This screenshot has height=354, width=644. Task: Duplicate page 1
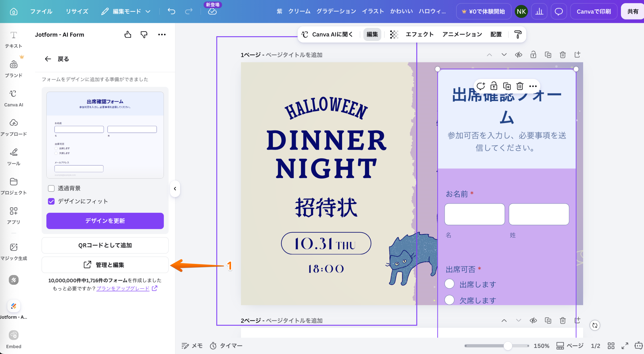click(x=548, y=55)
